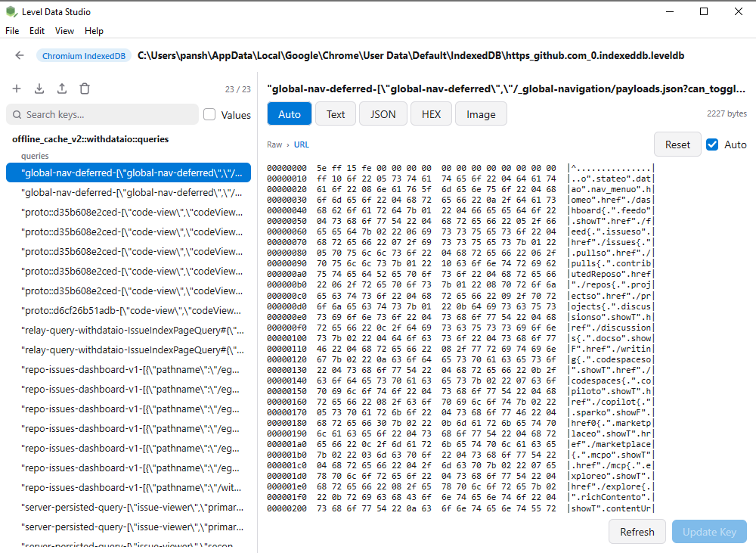Click the LevelDB file path text
This screenshot has width=756, height=553.
coord(411,55)
